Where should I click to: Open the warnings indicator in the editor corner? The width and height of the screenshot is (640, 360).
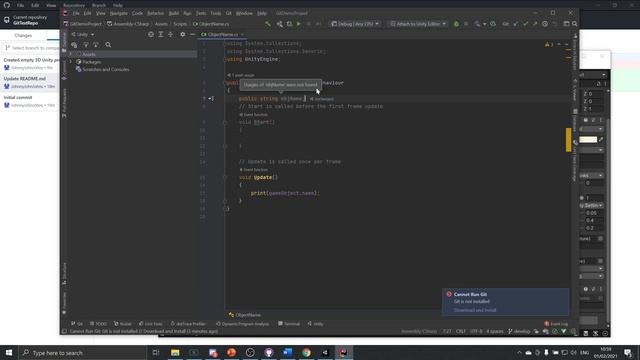pos(549,44)
